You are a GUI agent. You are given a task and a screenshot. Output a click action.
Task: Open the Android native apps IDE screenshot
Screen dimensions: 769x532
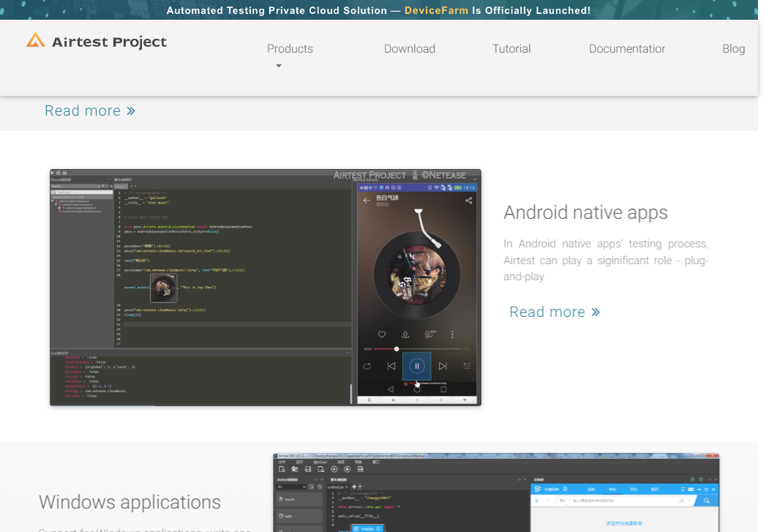click(x=266, y=288)
